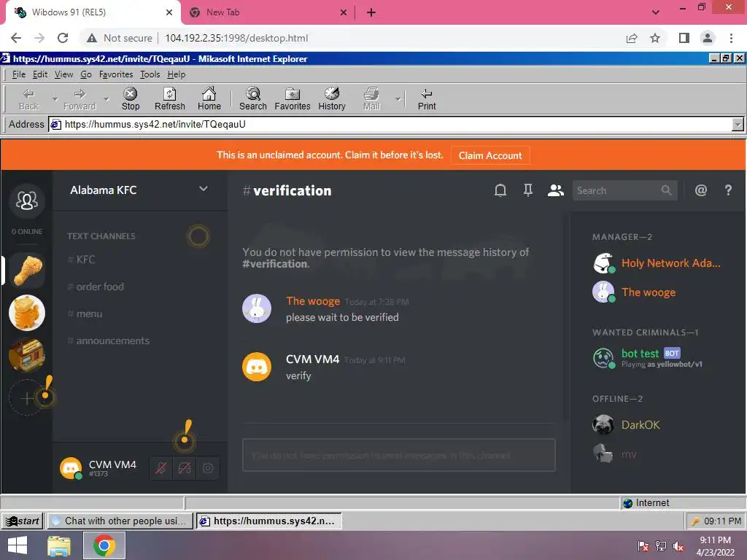The image size is (747, 560).
Task: Open the File menu in Internet Explorer
Action: pyautogui.click(x=18, y=74)
